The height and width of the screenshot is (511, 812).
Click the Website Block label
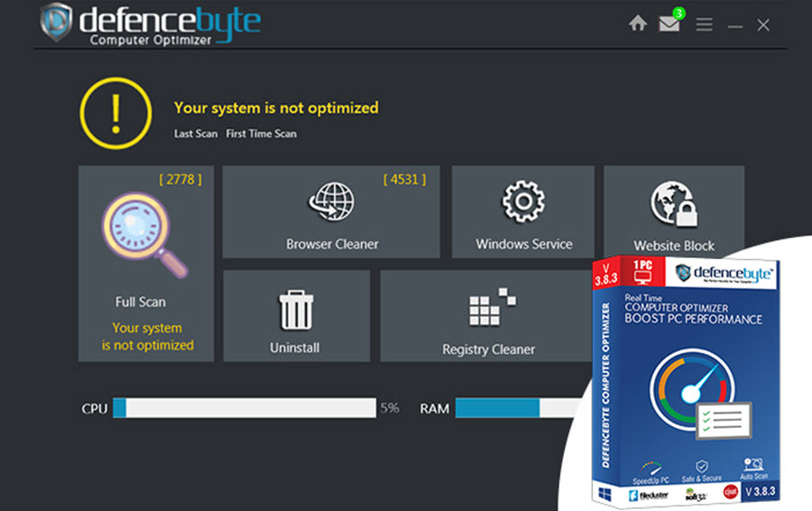point(674,246)
